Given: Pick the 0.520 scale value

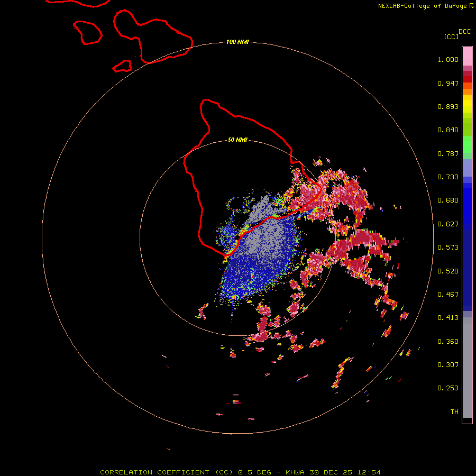Looking at the screenshot, I should pyautogui.click(x=448, y=271).
